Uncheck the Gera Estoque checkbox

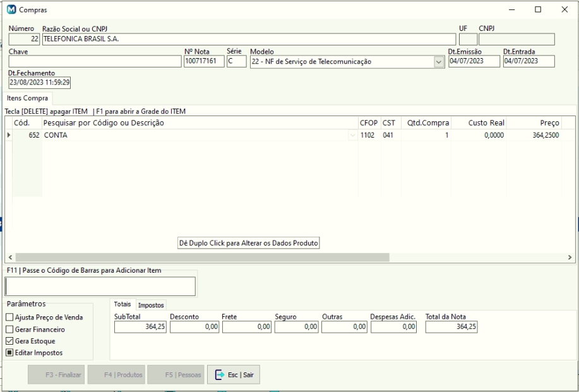pyautogui.click(x=9, y=341)
